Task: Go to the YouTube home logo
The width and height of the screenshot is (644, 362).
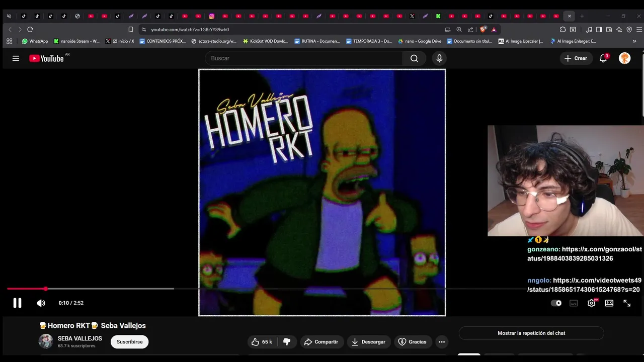Action: [x=46, y=58]
